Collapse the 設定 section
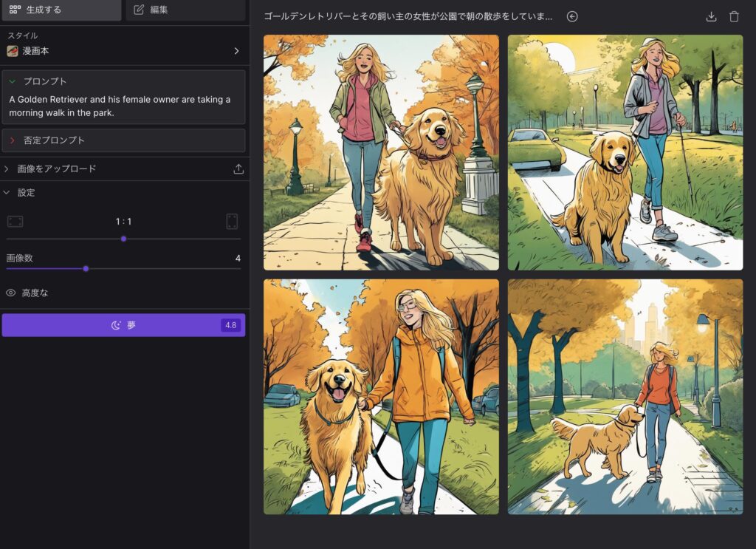Screen dimensions: 756x549 (x=7, y=192)
